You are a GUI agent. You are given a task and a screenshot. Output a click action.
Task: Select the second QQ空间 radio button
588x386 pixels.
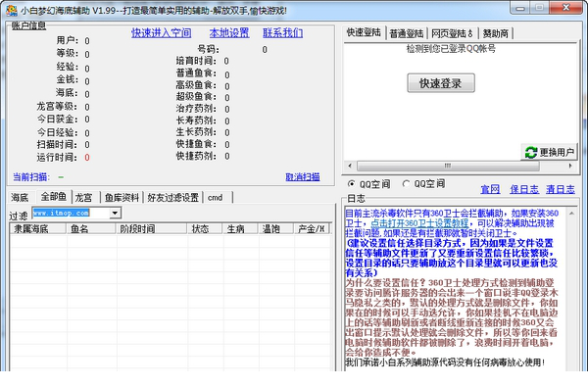406,183
